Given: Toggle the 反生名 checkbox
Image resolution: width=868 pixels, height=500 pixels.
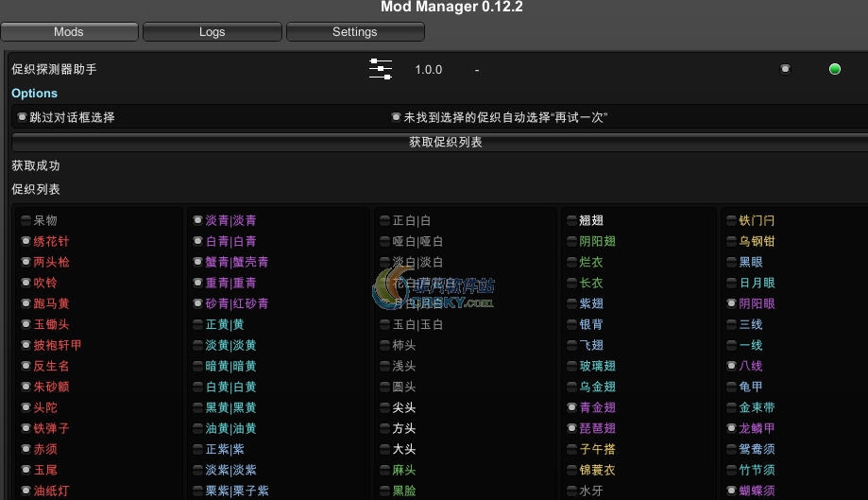Looking at the screenshot, I should point(26,366).
